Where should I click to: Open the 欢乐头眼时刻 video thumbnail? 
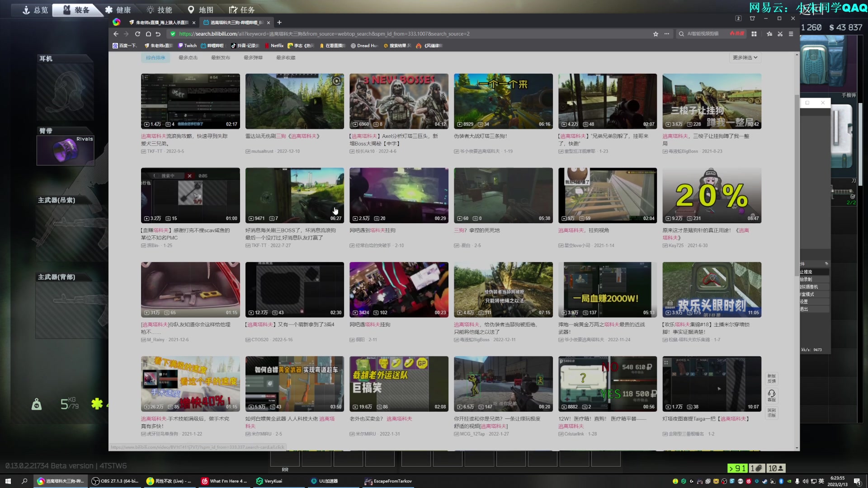712,290
